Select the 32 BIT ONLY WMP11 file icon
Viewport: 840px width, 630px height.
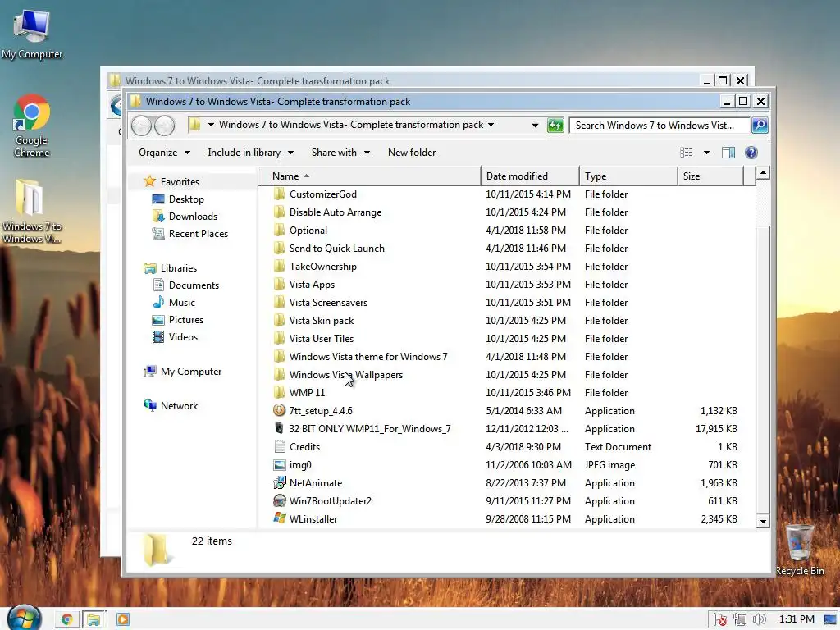(279, 428)
